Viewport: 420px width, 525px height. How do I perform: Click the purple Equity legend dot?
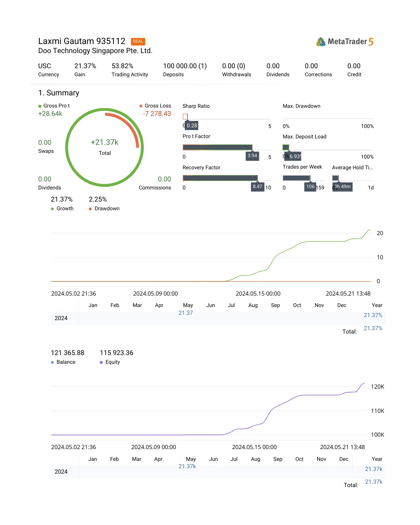point(101,362)
